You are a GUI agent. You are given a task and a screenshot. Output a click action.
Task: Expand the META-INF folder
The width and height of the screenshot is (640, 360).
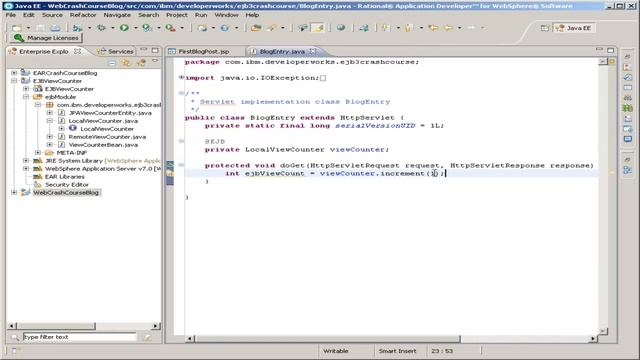[x=38, y=153]
